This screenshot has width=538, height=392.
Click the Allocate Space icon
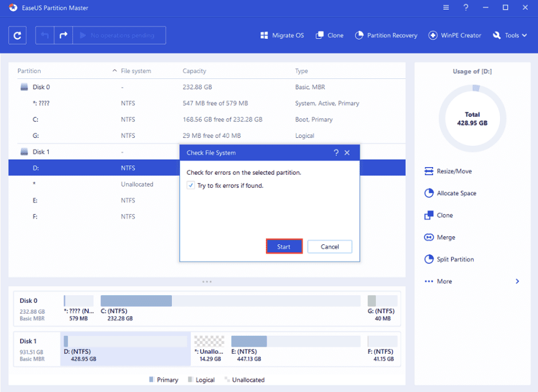click(x=429, y=193)
